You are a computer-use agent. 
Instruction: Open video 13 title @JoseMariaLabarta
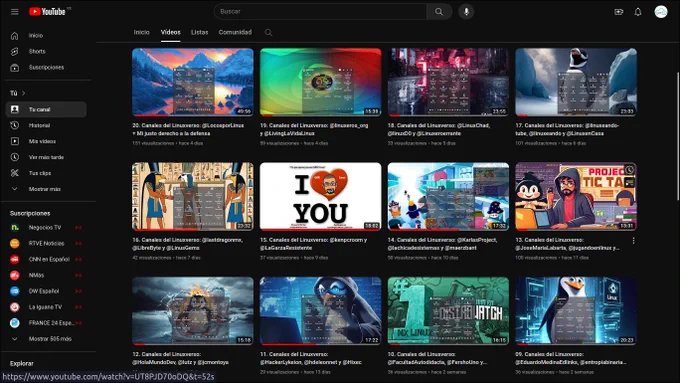(567, 244)
